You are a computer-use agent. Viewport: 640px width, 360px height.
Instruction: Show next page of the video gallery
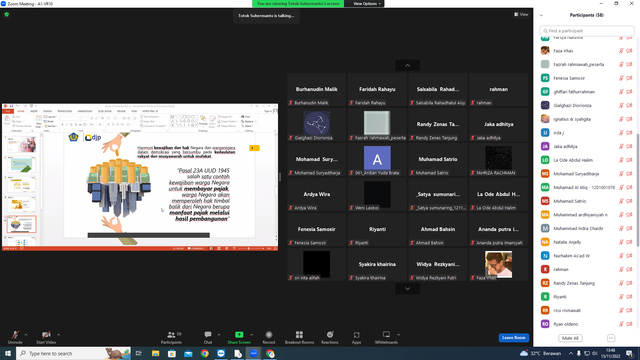[407, 289]
